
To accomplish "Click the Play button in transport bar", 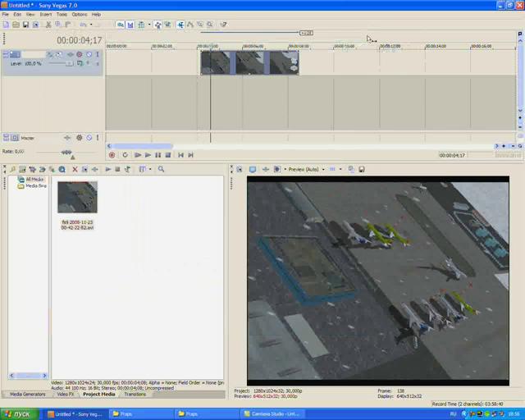I will coord(148,155).
